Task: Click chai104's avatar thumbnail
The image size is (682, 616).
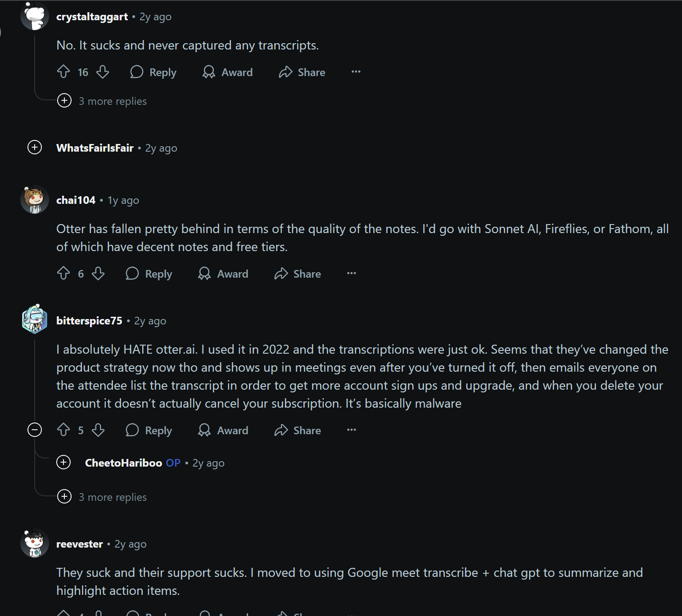Action: coord(35,200)
